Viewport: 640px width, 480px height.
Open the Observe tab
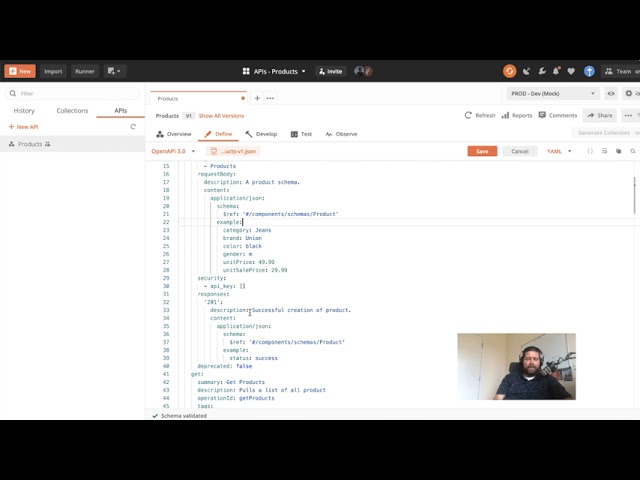click(x=341, y=134)
